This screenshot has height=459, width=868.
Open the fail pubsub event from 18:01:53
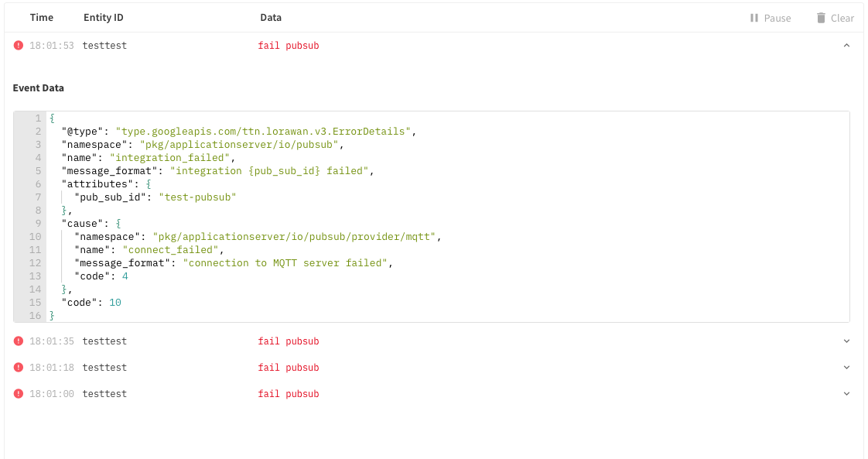[x=289, y=45]
